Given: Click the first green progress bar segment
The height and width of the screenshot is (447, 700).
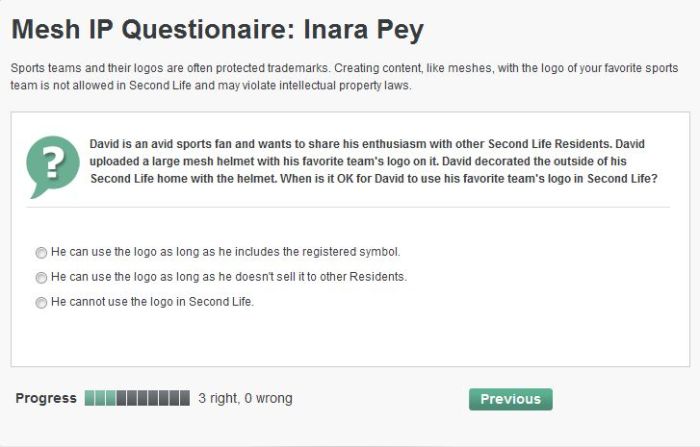Looking at the screenshot, I should coord(90,398).
